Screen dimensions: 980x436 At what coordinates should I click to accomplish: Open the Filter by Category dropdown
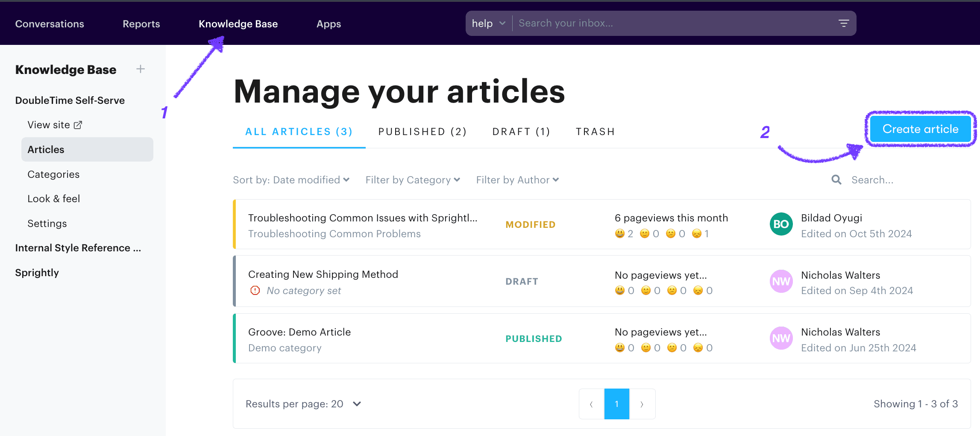point(412,180)
